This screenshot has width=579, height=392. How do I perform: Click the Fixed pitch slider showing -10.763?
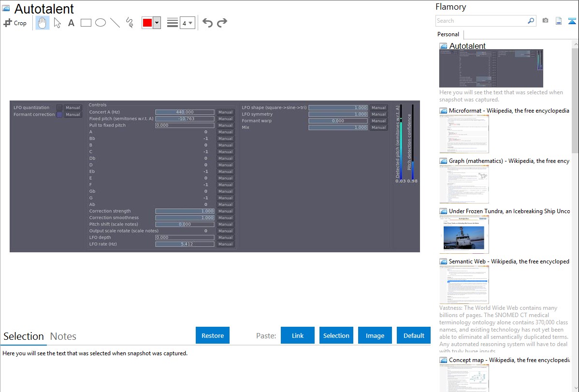185,118
